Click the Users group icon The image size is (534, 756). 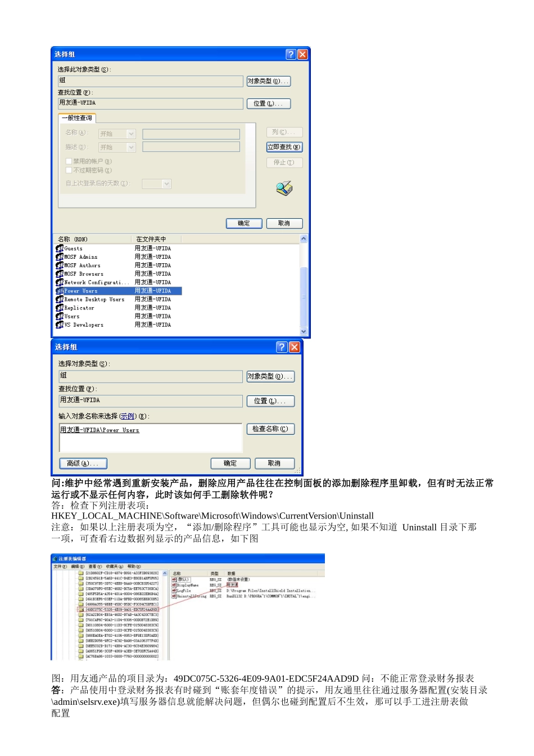click(60, 316)
